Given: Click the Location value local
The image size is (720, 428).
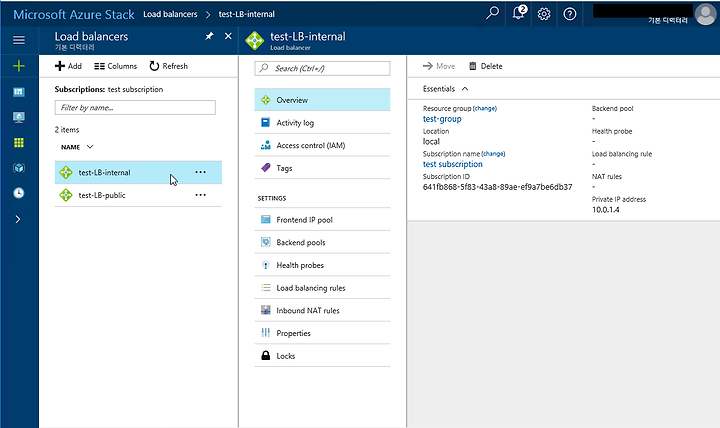Looking at the screenshot, I should coord(431,141).
